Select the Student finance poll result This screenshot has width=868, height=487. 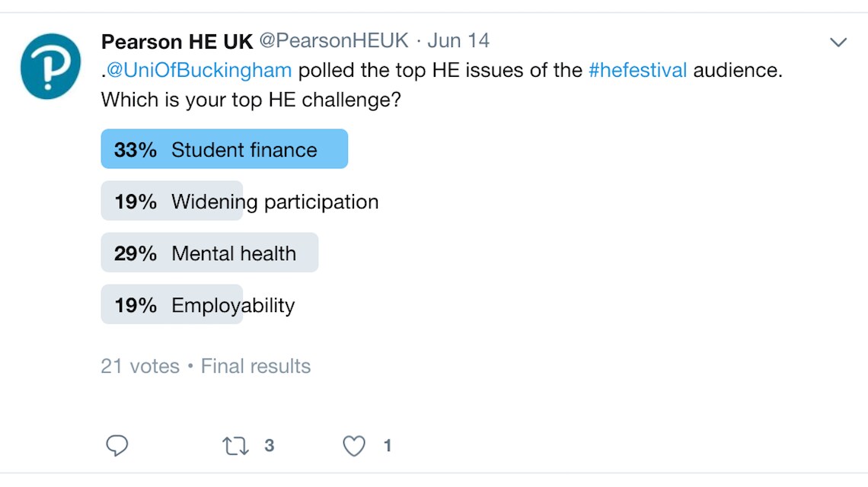244,150
